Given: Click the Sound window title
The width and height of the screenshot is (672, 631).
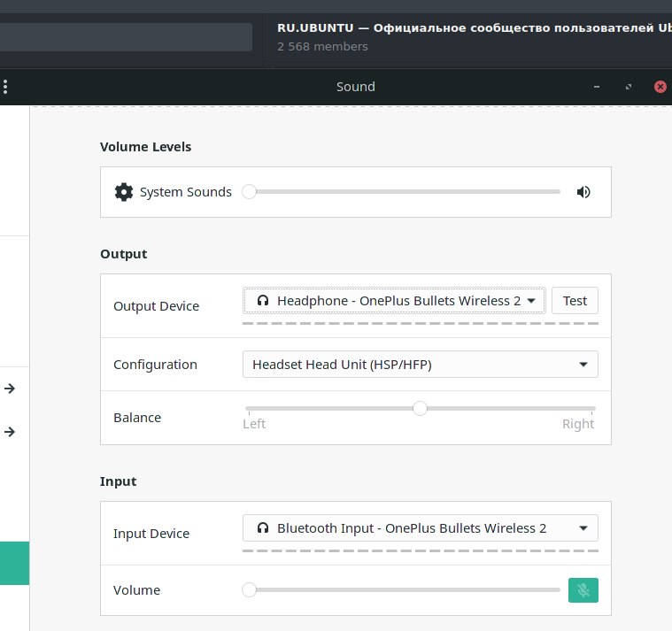Looking at the screenshot, I should (x=356, y=87).
